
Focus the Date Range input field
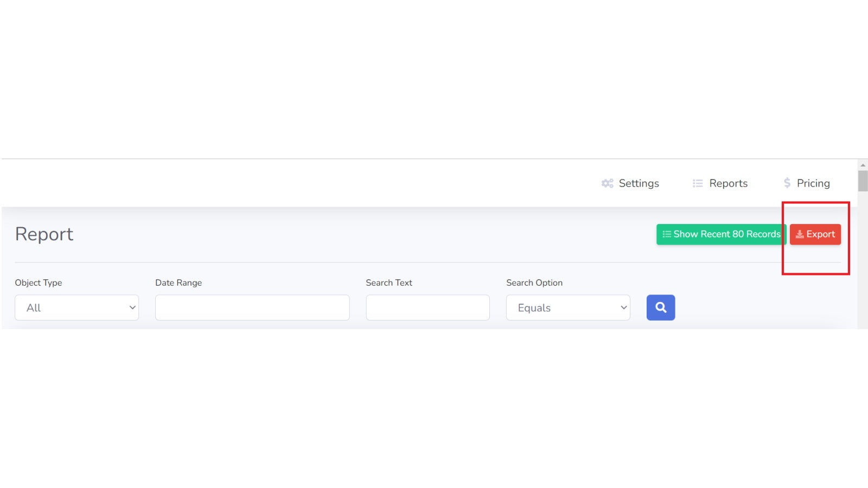pos(252,307)
